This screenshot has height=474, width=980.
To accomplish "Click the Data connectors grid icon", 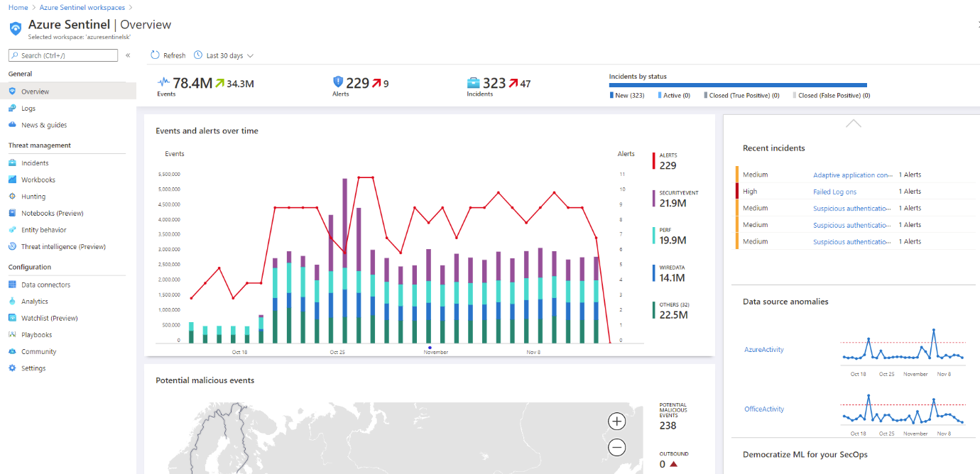I will [13, 285].
